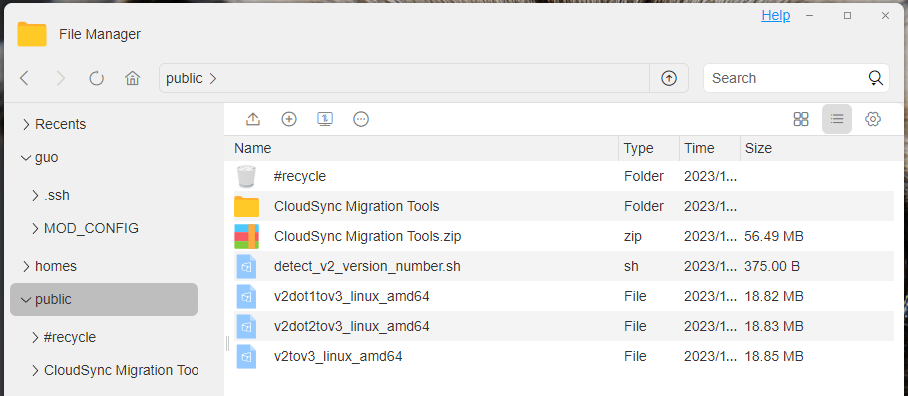Open the settings gear icon
908x396 pixels.
click(873, 119)
